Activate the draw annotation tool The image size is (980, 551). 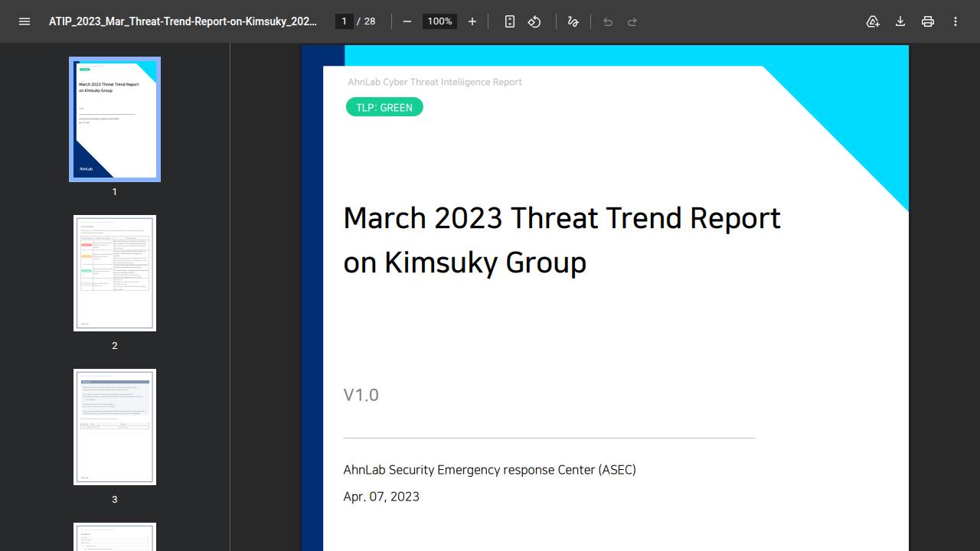pyautogui.click(x=573, y=21)
